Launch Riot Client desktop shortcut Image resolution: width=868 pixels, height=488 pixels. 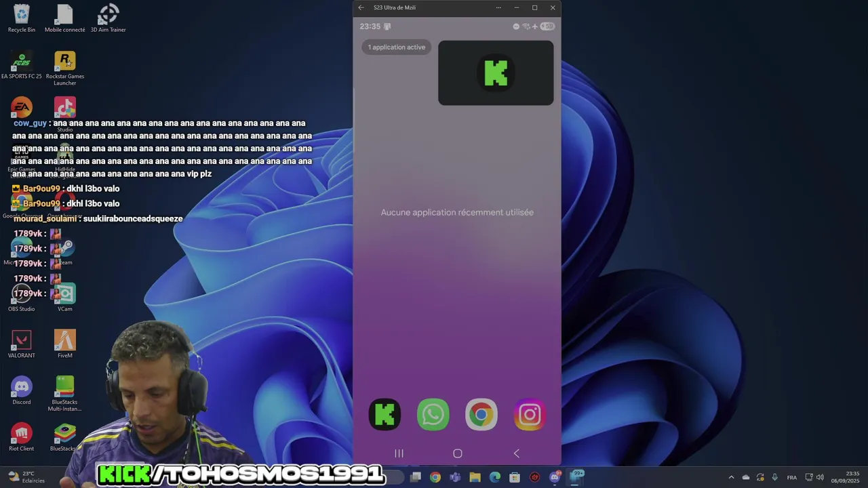[22, 438]
